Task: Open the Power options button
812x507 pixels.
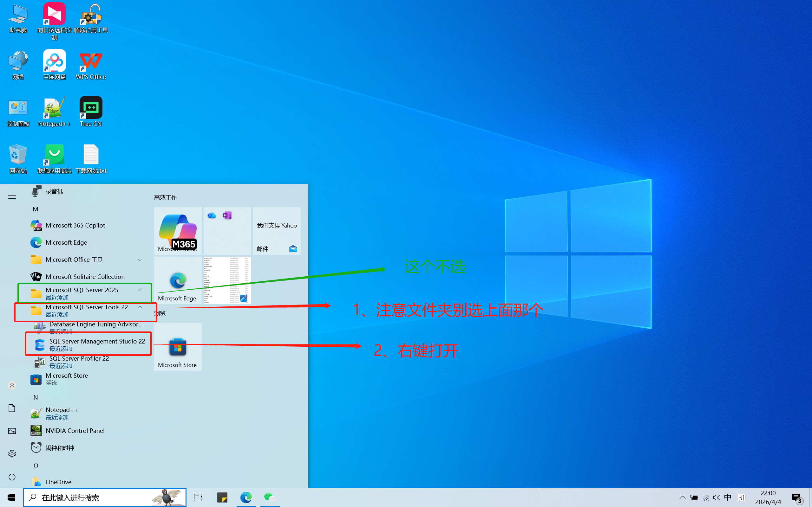Action: [12, 477]
